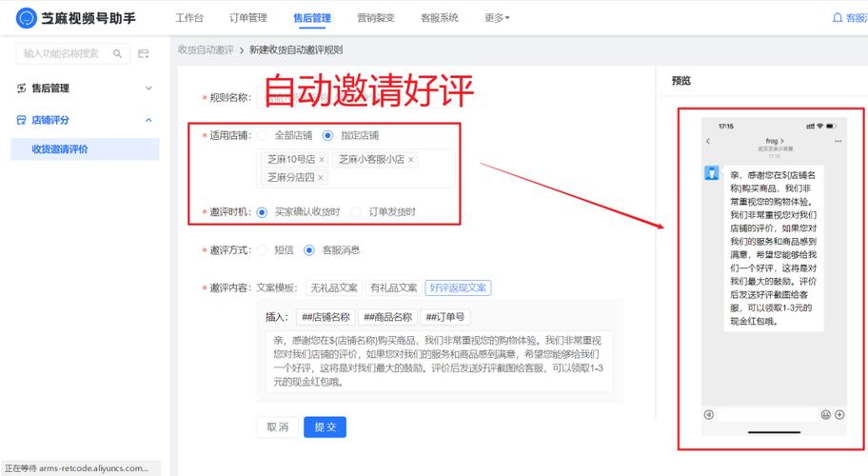Select 短信 invite method
The height and width of the screenshot is (476, 868).
click(x=262, y=250)
